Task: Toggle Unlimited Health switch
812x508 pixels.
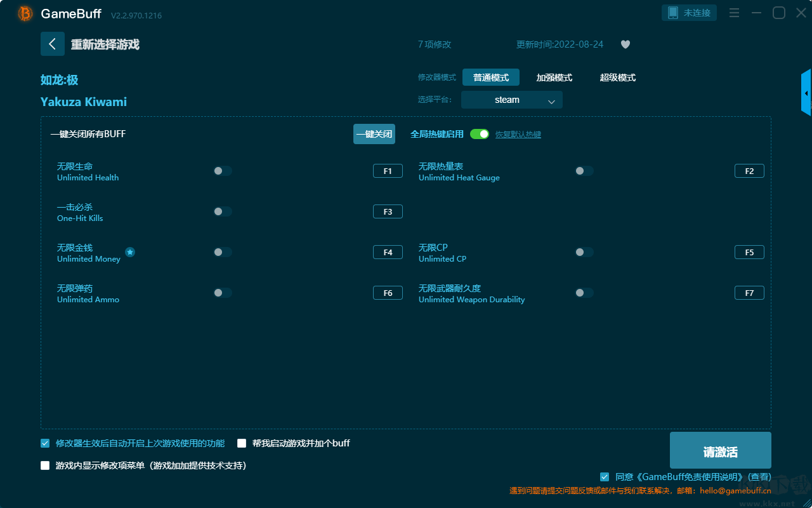Action: pos(223,171)
